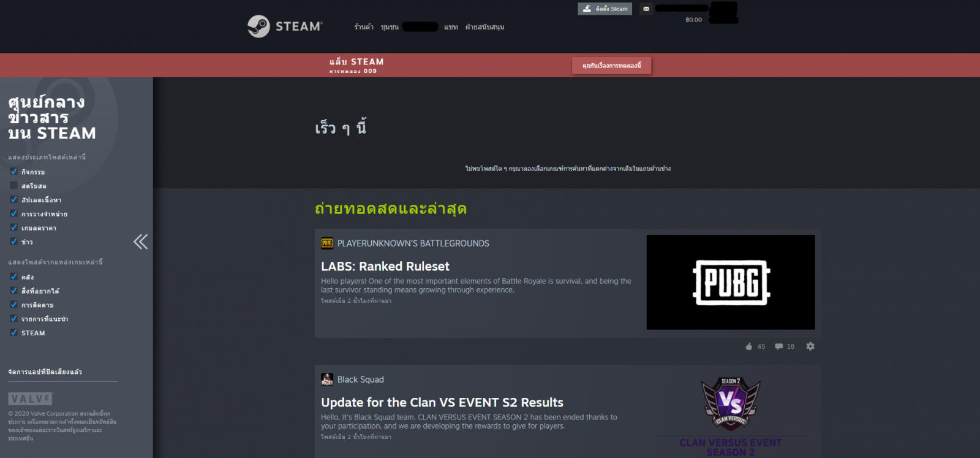Open the Black Squad game name link
980x458 pixels.
361,380
